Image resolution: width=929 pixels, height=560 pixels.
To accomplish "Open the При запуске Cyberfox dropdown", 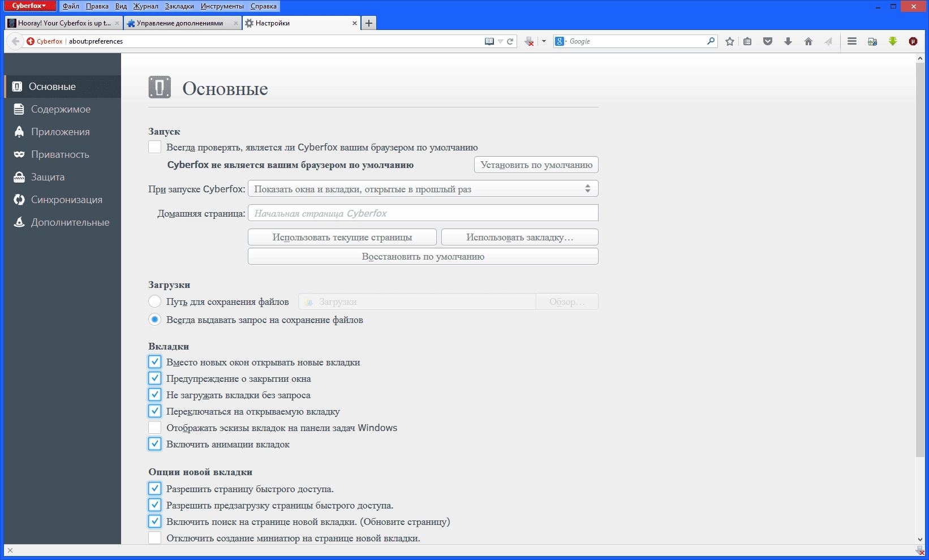I will (423, 189).
